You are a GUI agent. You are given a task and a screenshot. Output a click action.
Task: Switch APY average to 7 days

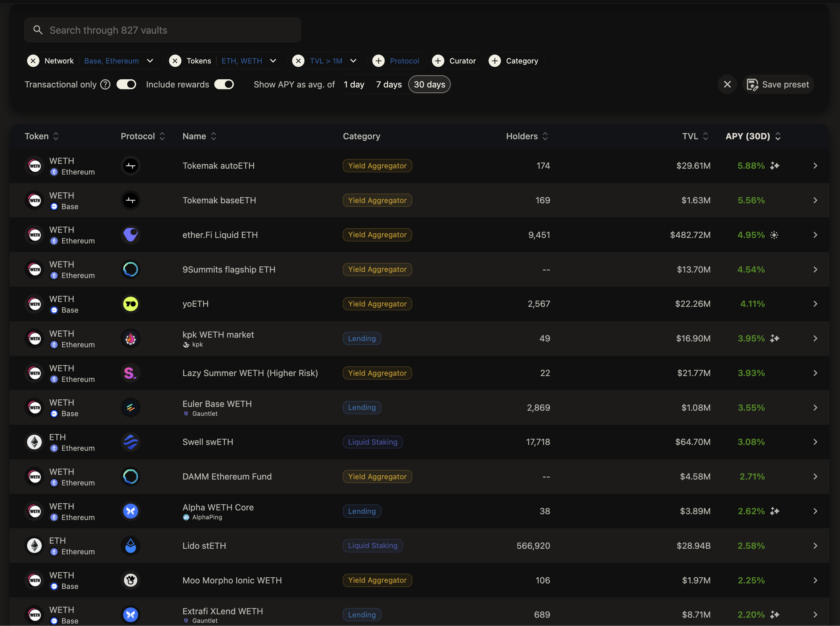tap(388, 84)
